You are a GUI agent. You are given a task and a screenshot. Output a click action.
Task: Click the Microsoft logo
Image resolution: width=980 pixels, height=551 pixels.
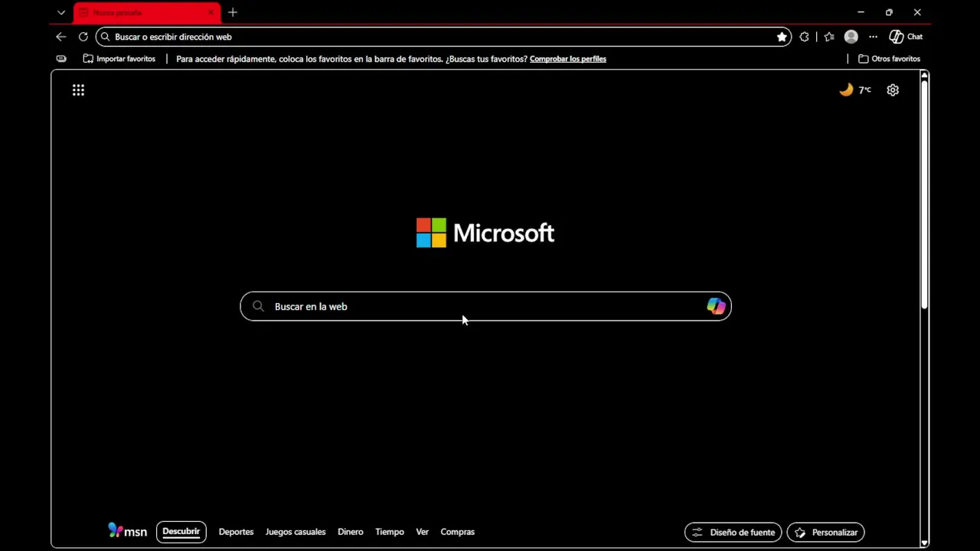click(485, 233)
